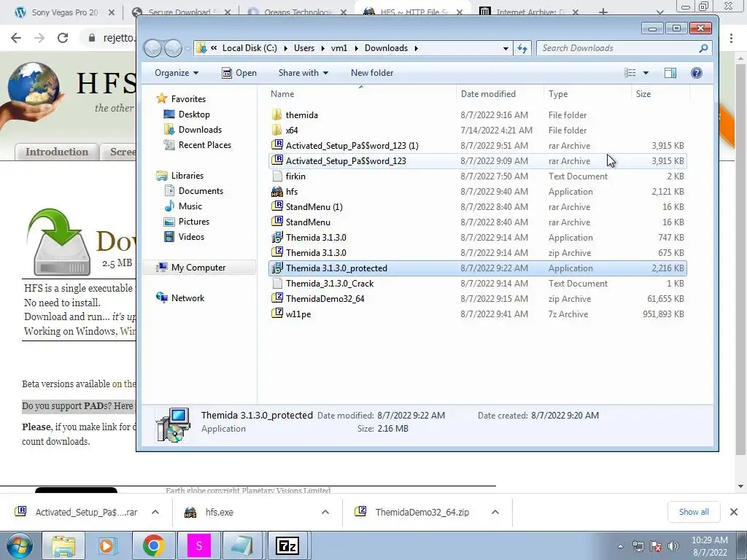Click Show all downloads button
The height and width of the screenshot is (560, 747).
pyautogui.click(x=694, y=512)
